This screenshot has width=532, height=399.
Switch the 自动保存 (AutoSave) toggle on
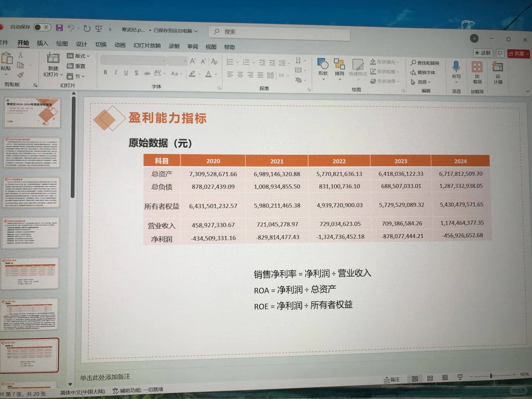pos(42,28)
